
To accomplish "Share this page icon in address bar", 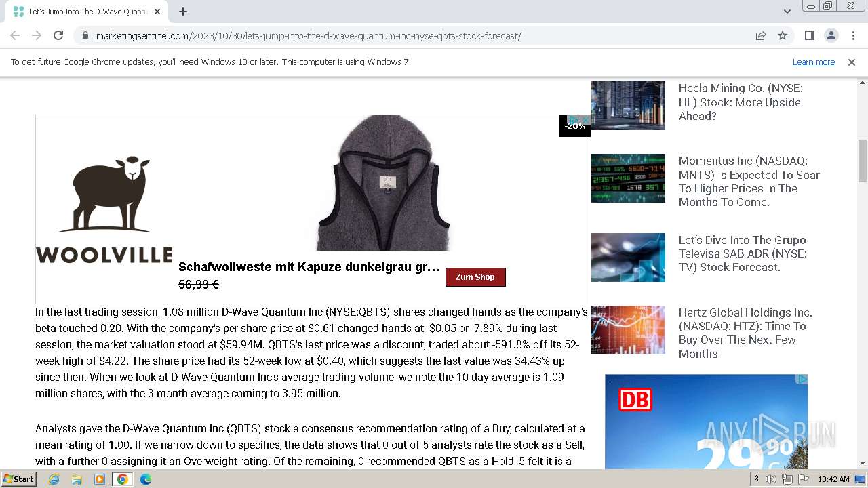I will click(761, 35).
